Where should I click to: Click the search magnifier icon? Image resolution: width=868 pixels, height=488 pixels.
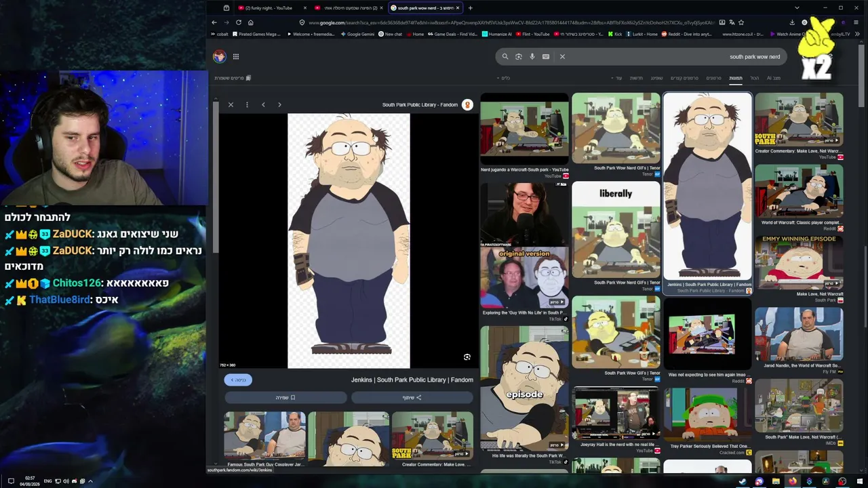505,56
